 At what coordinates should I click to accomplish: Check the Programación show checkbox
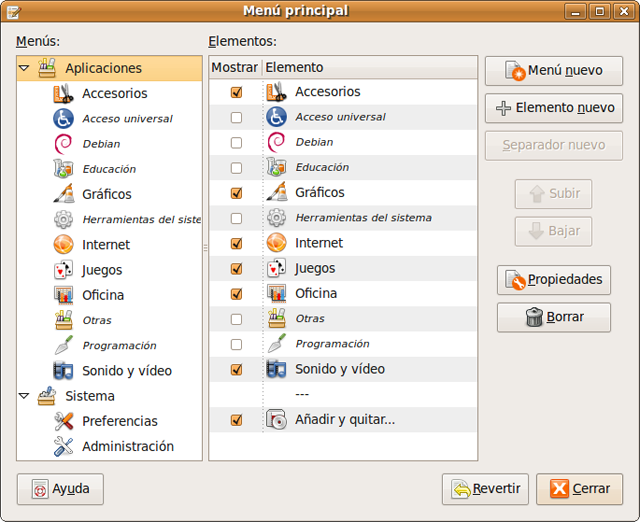(236, 344)
